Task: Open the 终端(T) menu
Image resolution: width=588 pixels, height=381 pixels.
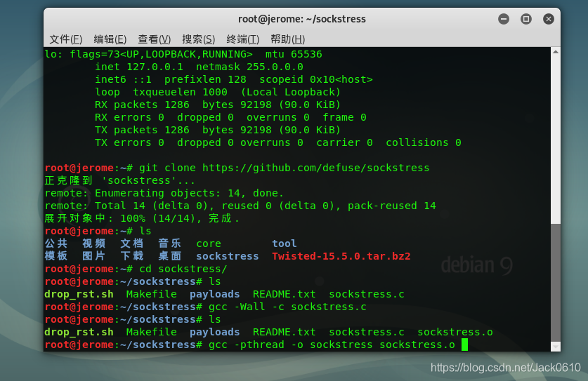Action: pyautogui.click(x=242, y=39)
